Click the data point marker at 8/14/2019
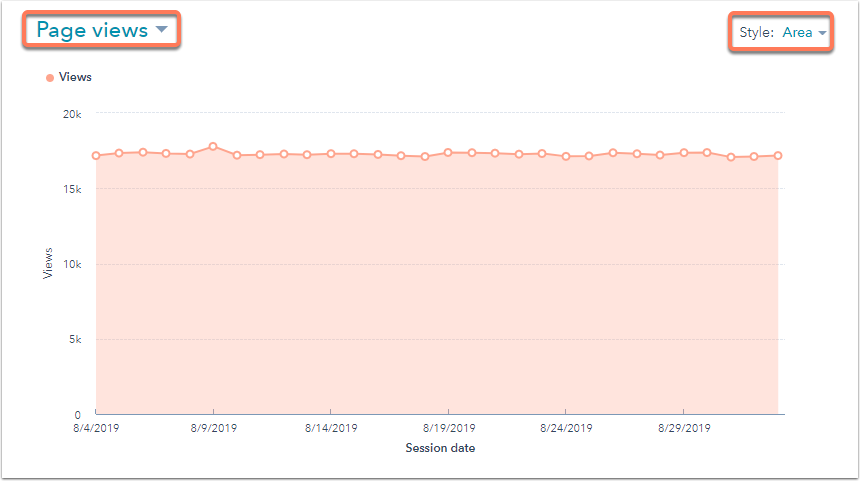The height and width of the screenshot is (481, 860). coord(331,154)
